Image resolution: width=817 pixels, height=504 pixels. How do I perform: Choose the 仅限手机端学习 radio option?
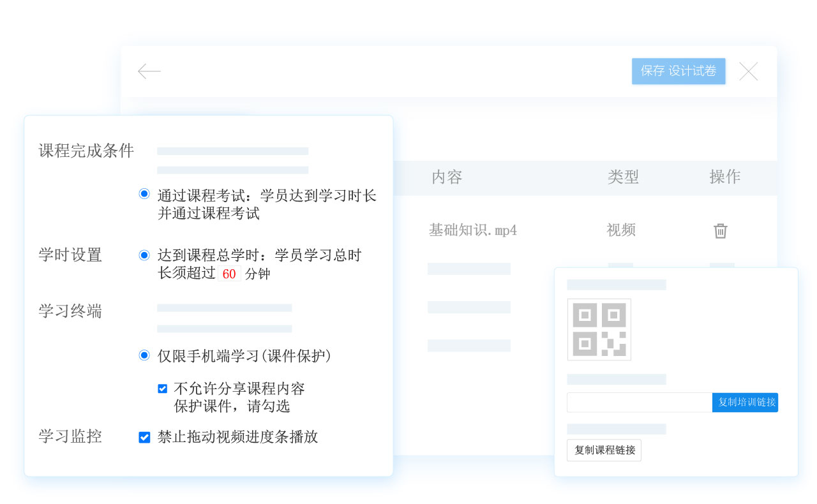point(144,355)
